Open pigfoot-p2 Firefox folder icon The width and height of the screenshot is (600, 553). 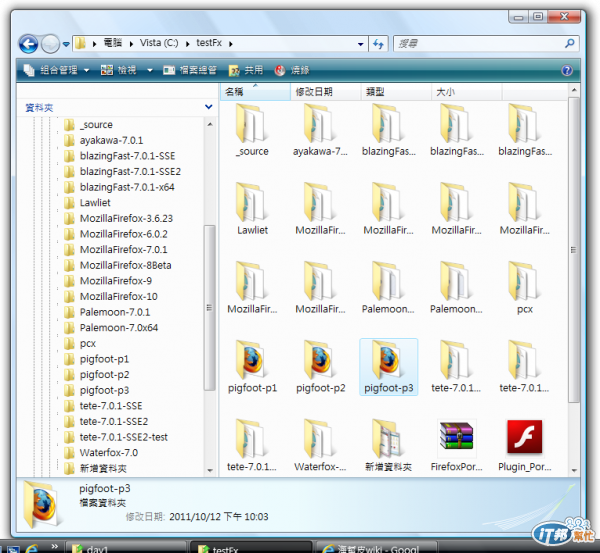tap(320, 361)
